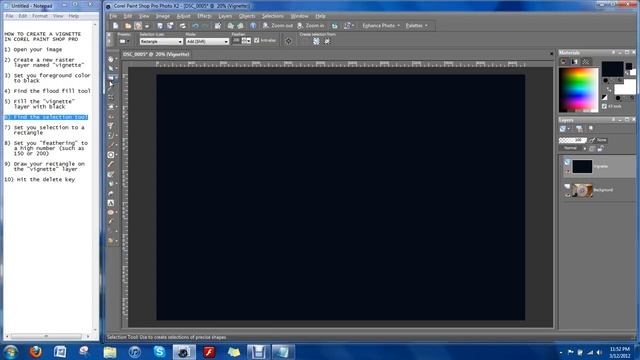640x360 pixels.
Task: Click the volume icon in system tray
Action: pyautogui.click(x=600, y=352)
